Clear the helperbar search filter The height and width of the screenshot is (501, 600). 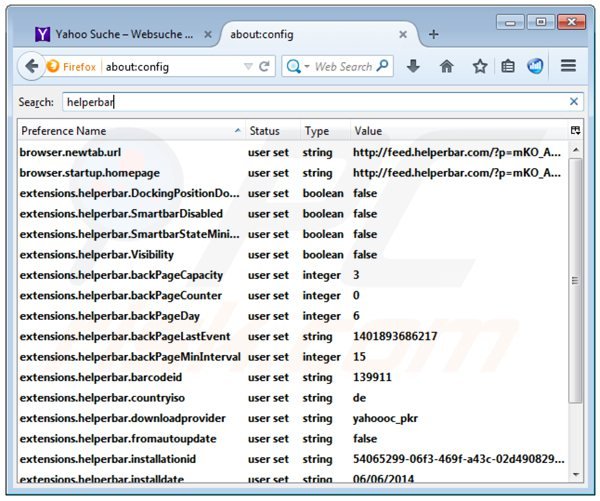(x=574, y=102)
